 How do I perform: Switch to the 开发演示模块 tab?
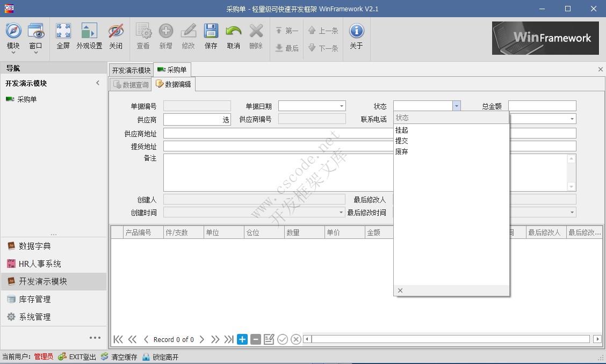point(131,69)
